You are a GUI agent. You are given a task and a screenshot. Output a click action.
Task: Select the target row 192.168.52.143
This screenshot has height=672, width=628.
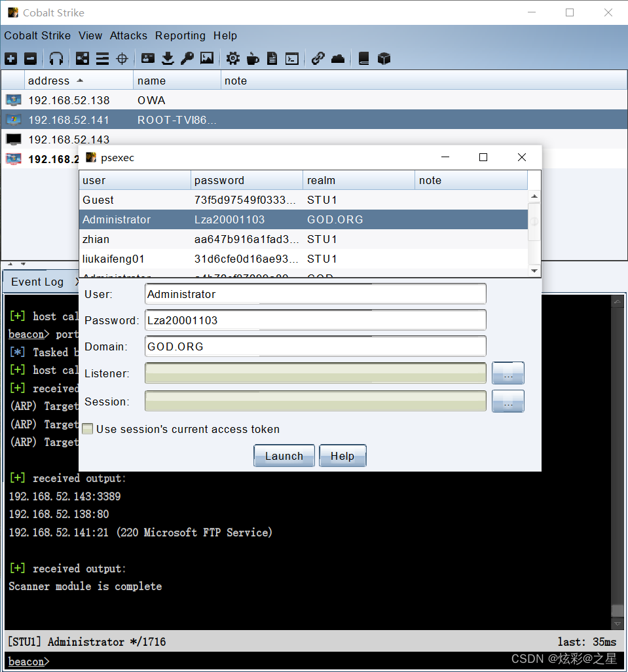tap(314, 140)
